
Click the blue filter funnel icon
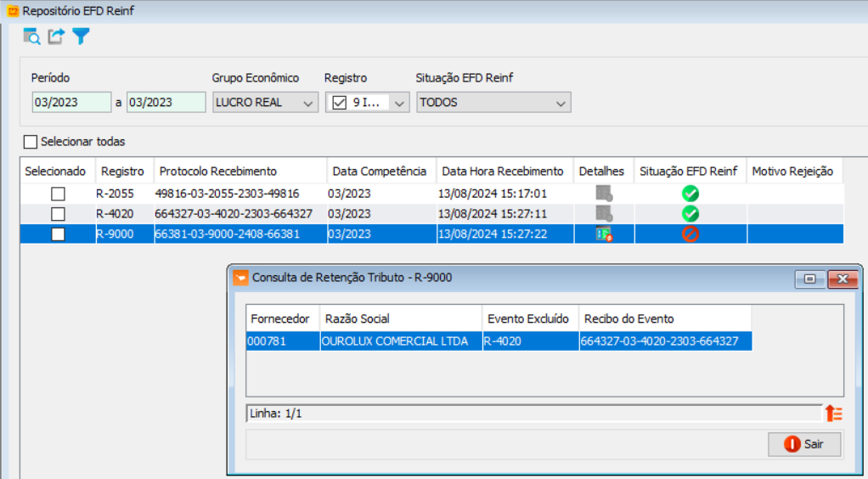81,37
